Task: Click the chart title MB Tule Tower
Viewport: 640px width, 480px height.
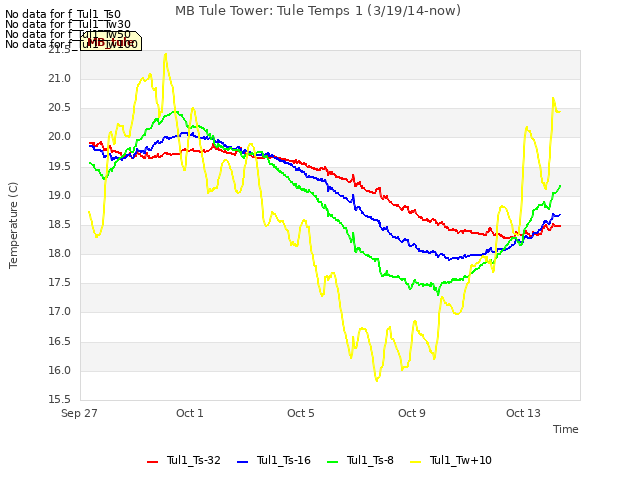Action: coord(318,11)
